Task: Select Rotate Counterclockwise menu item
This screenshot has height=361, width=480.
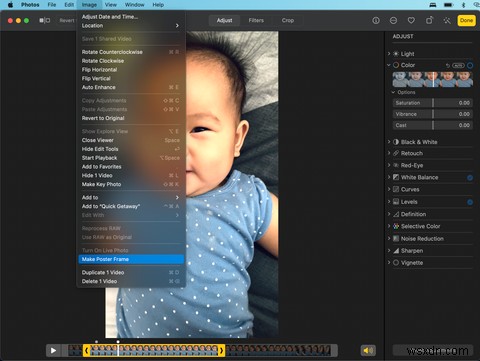Action: 131,52
